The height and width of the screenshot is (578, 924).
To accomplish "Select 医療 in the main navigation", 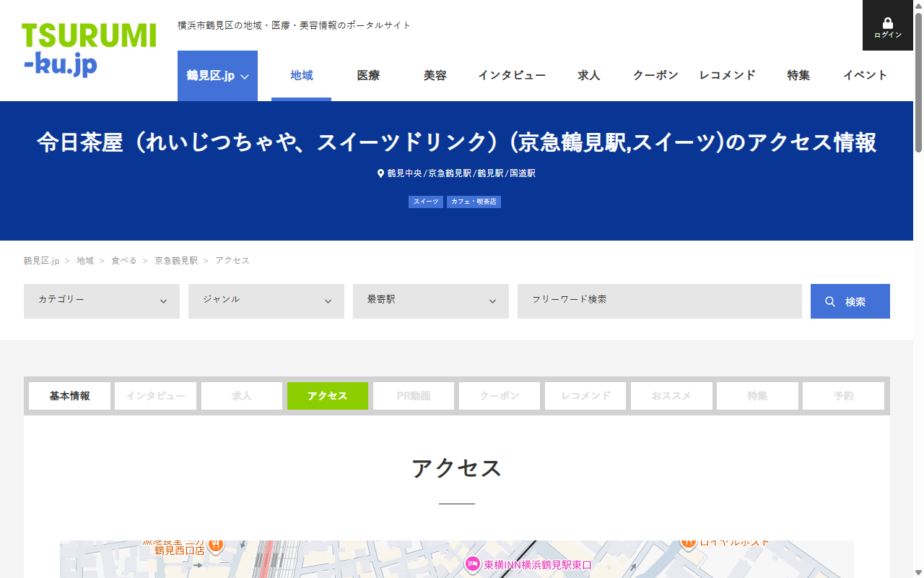I will [368, 75].
